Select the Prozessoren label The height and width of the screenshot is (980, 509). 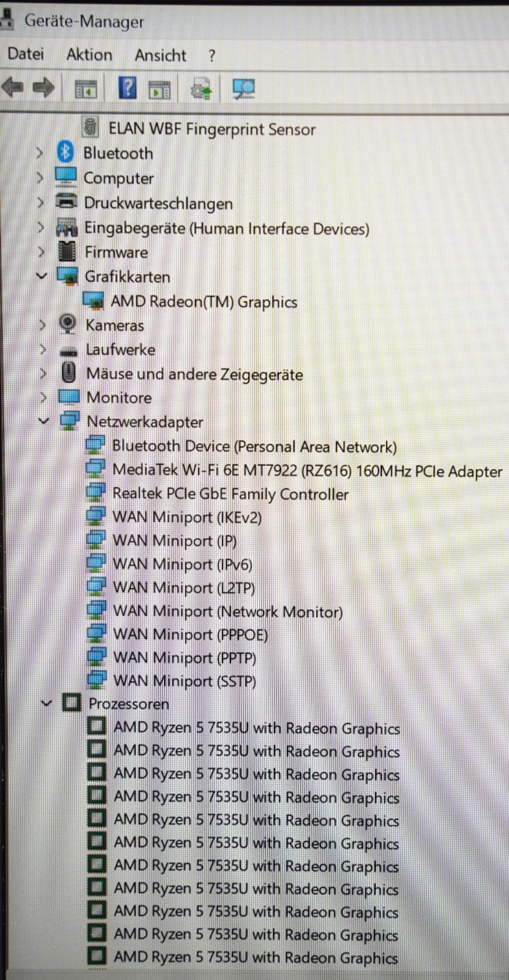[x=129, y=704]
